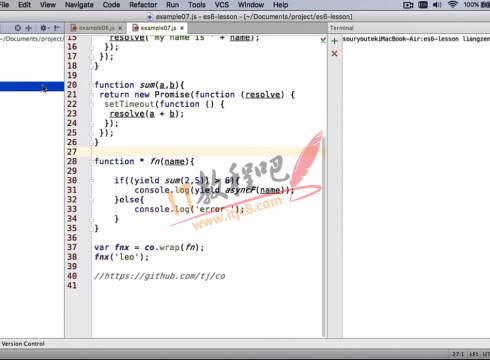Click the JS file icon on example06.js tab
This screenshot has width=490, height=360.
74,28
